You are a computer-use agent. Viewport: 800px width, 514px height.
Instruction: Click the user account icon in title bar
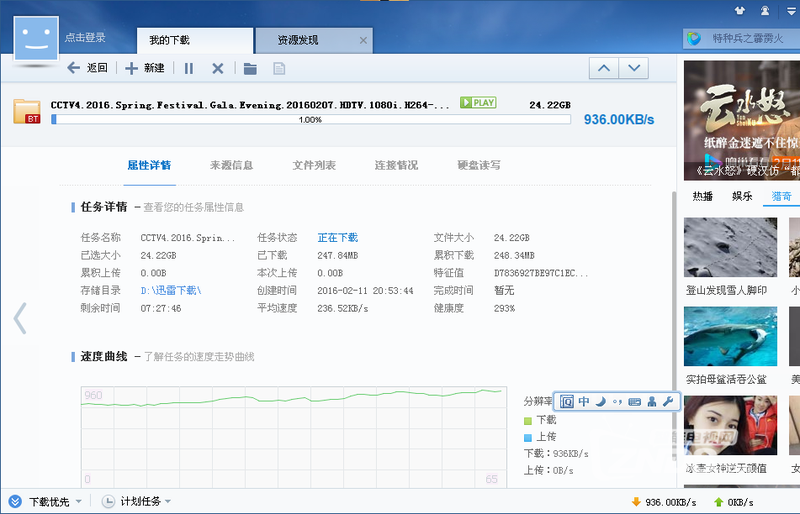765,10
